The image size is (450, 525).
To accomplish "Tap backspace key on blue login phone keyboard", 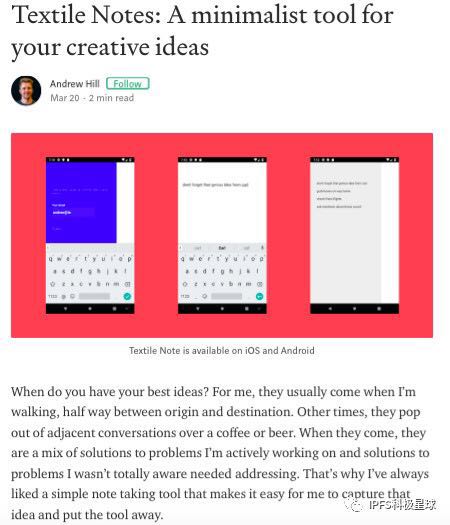I will (x=127, y=284).
